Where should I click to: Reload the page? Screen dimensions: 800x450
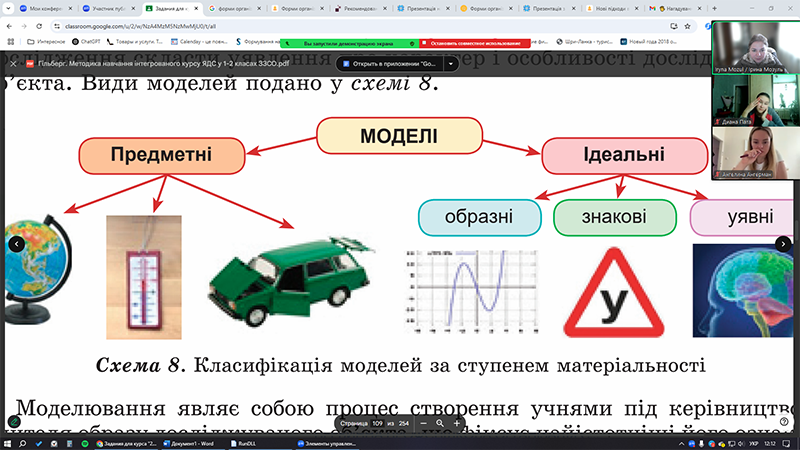tap(39, 26)
